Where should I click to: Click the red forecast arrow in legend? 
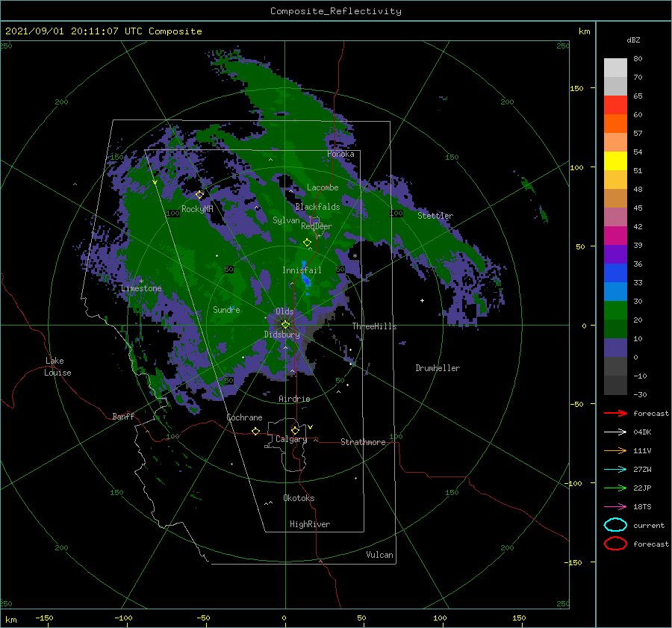point(615,413)
